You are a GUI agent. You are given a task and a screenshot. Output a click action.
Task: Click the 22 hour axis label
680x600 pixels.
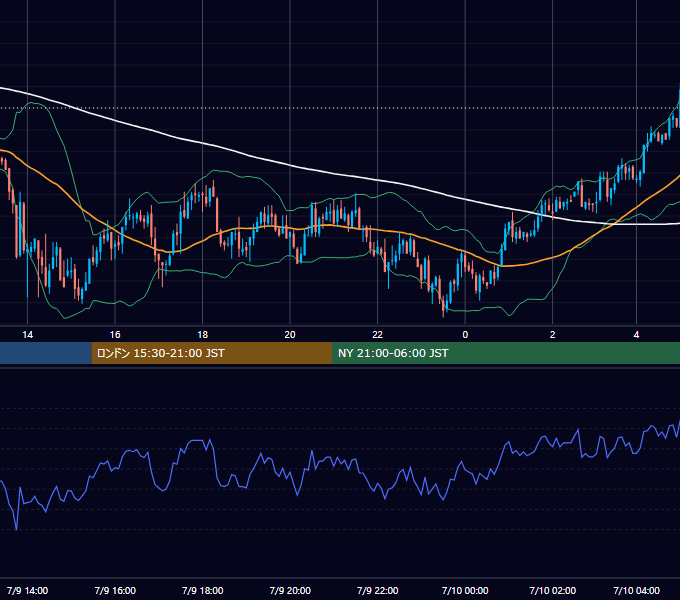377,335
